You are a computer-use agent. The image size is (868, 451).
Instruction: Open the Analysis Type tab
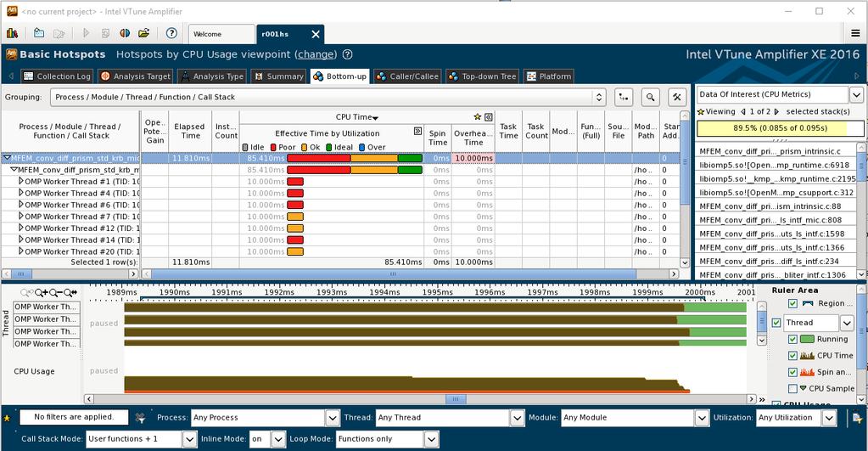212,76
